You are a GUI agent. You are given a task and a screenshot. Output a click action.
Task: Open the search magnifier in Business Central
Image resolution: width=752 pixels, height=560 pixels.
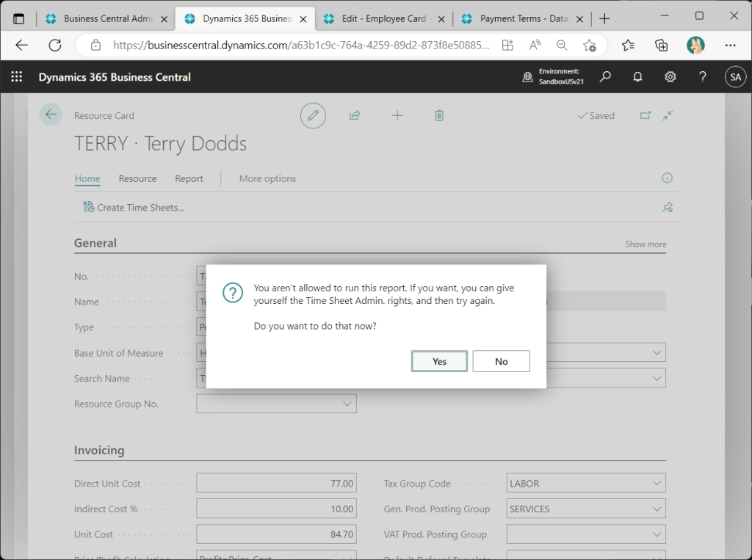(605, 77)
